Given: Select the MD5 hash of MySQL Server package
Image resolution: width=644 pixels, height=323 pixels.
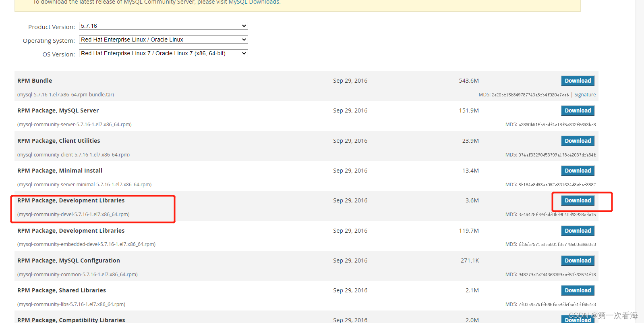Looking at the screenshot, I should coord(557,125).
